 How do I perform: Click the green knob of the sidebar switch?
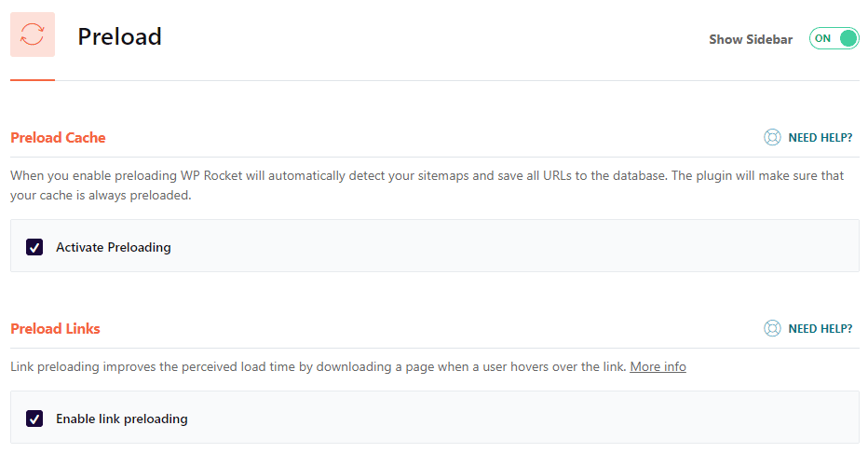848,39
